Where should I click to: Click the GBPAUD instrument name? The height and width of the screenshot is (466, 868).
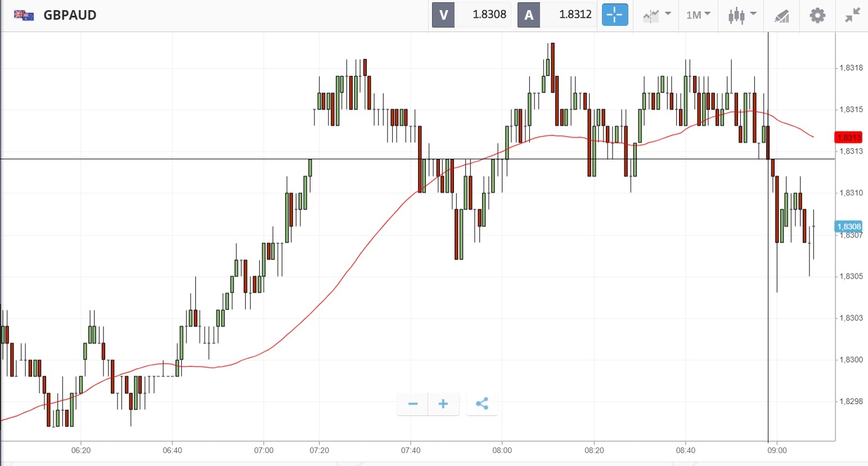coord(70,15)
